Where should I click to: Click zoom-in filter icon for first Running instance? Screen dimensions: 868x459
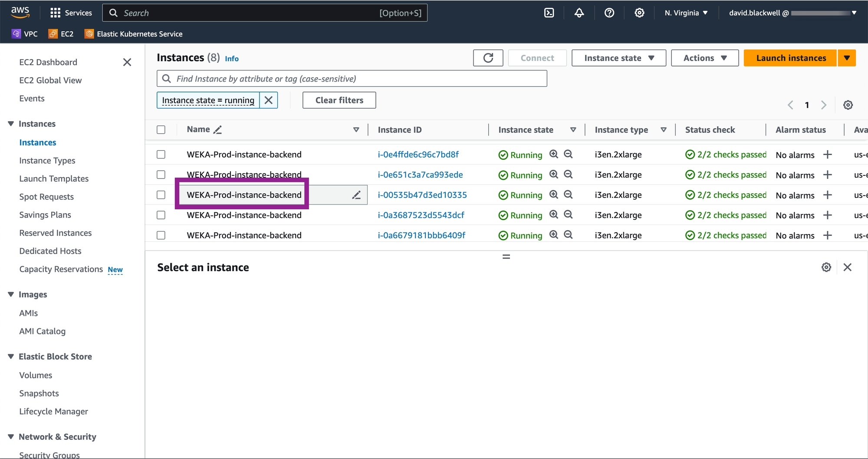[x=553, y=154]
